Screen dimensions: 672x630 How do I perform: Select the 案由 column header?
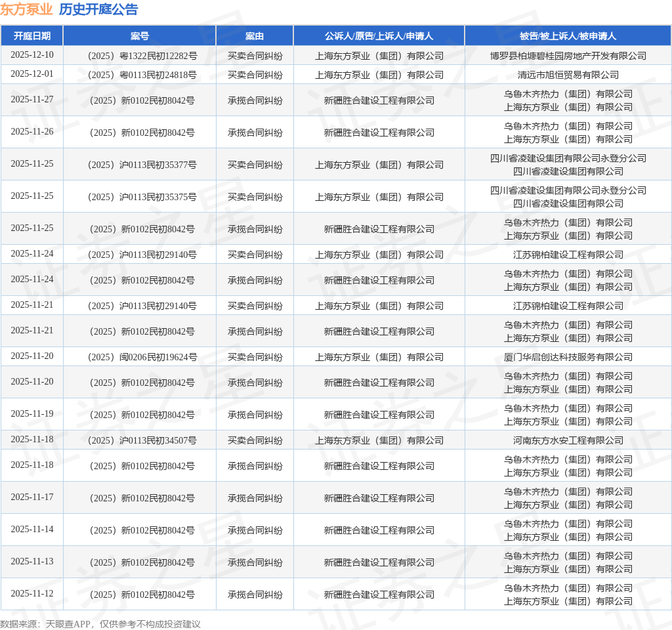coord(255,36)
